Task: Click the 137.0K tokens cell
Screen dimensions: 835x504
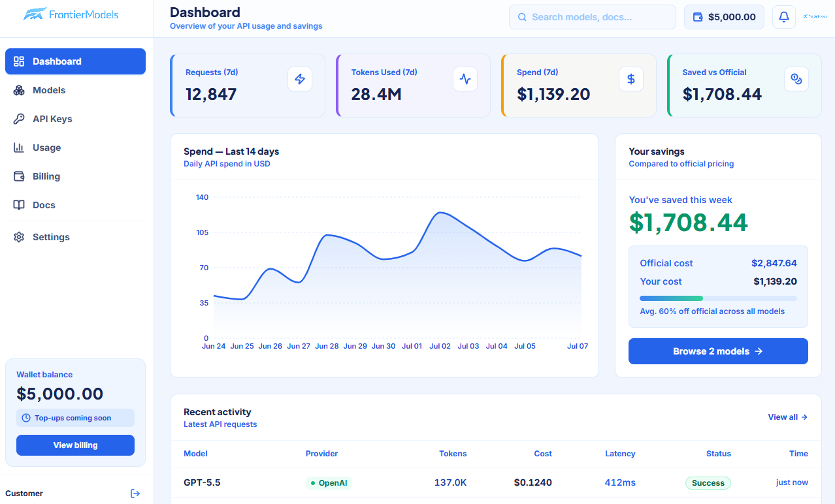Action: (x=451, y=483)
